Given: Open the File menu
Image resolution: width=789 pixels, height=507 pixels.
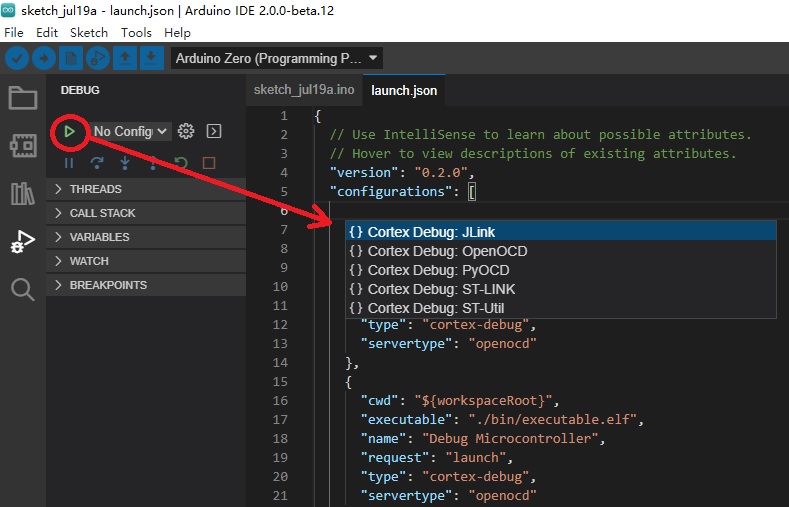Looking at the screenshot, I should click(x=14, y=33).
